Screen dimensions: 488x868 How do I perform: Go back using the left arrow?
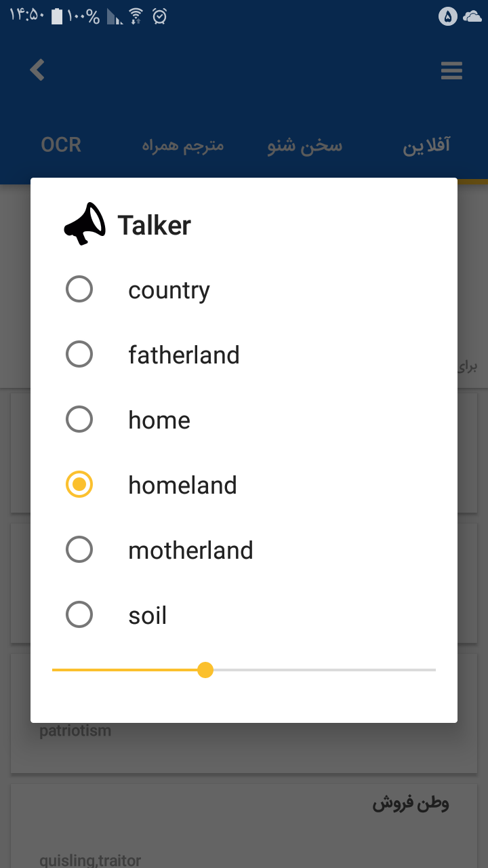click(x=37, y=70)
